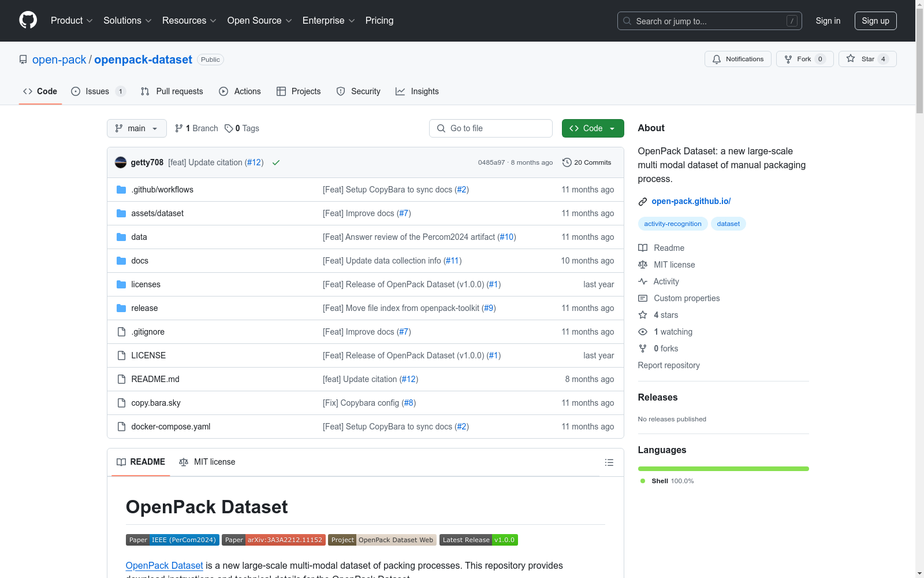The height and width of the screenshot is (578, 924).
Task: Visit the open-pack.github.io link
Action: click(x=691, y=201)
